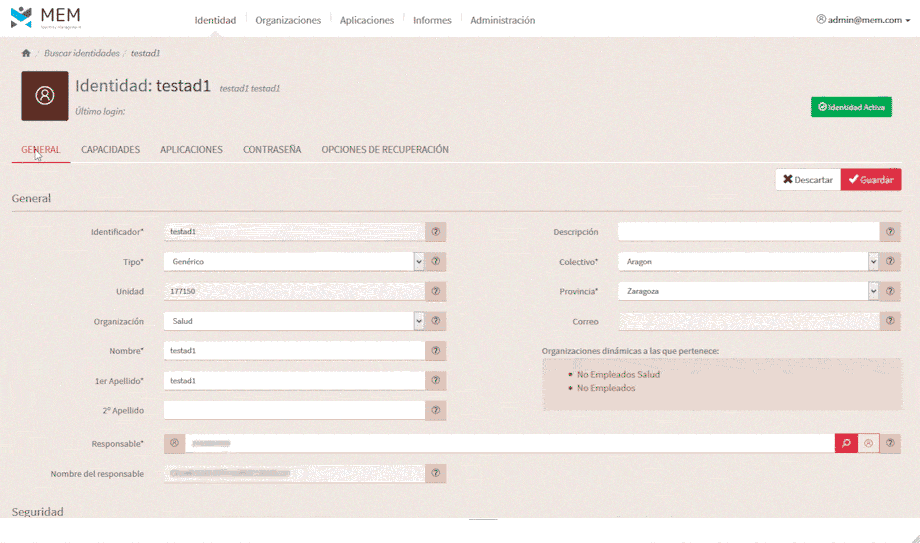Open help for Identificador field
Image resolution: width=920 pixels, height=543 pixels.
coord(435,231)
